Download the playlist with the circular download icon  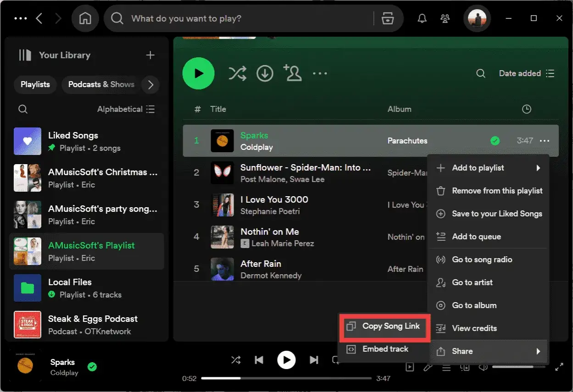(x=265, y=73)
